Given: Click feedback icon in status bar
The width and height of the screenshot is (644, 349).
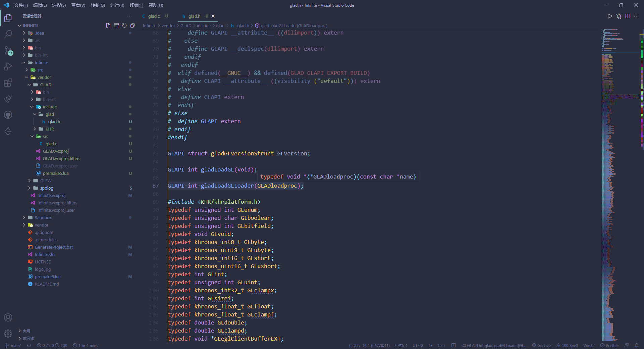Looking at the screenshot, I should point(627,345).
